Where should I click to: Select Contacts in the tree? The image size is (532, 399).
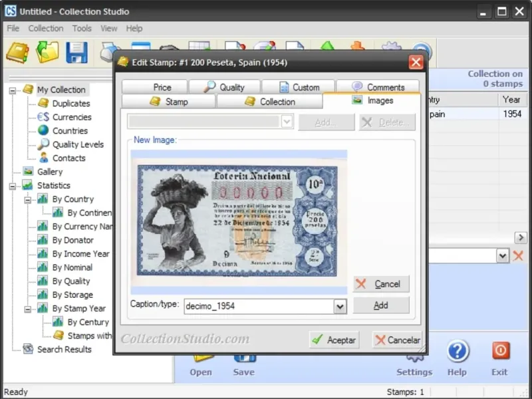pyautogui.click(x=68, y=158)
